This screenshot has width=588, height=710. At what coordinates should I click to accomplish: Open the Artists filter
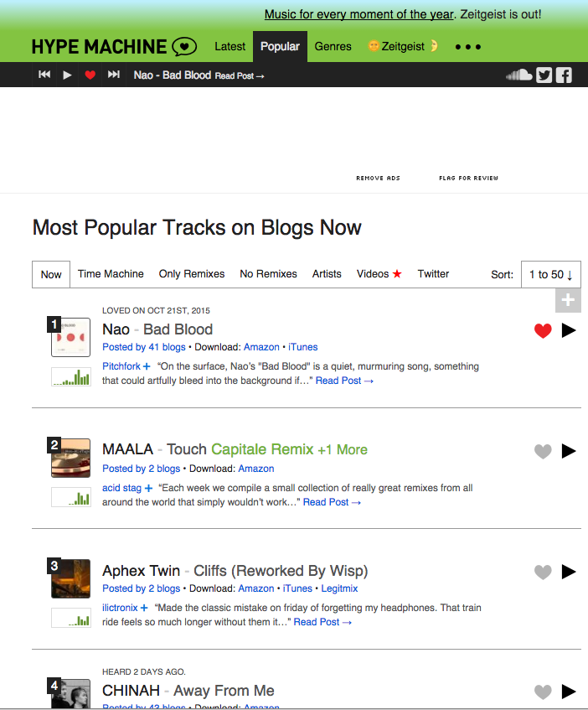327,274
